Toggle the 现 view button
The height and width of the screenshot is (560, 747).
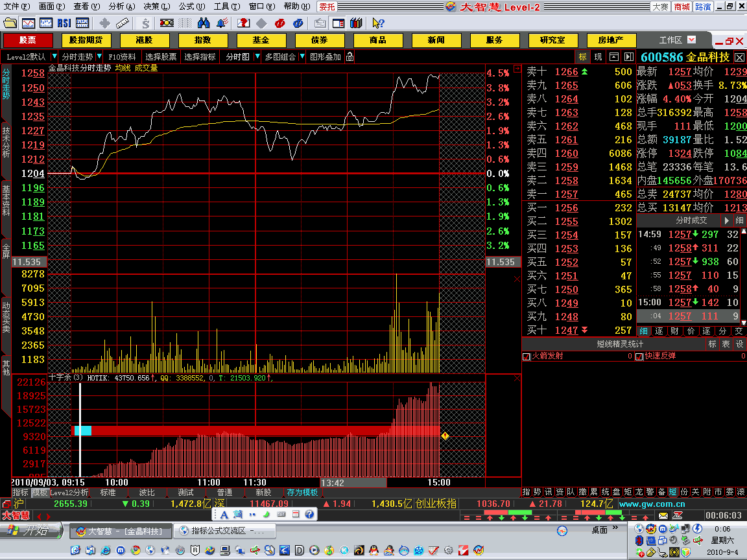tap(598, 56)
